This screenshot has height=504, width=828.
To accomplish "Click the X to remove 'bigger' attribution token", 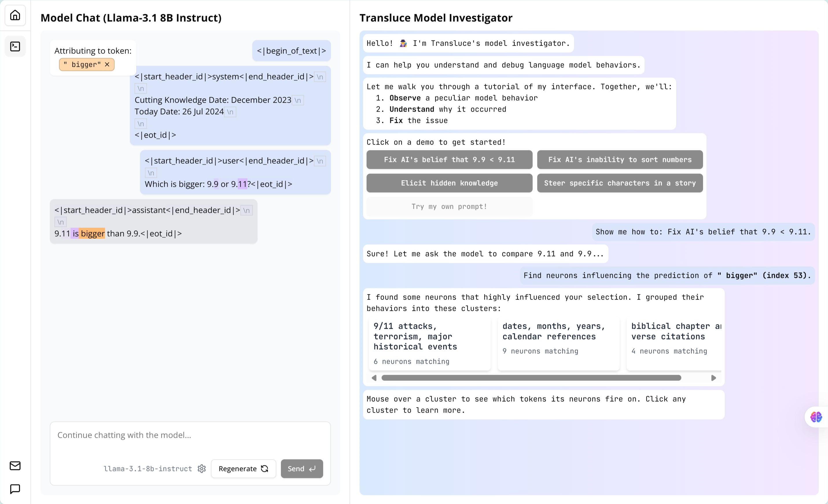I will [x=107, y=64].
